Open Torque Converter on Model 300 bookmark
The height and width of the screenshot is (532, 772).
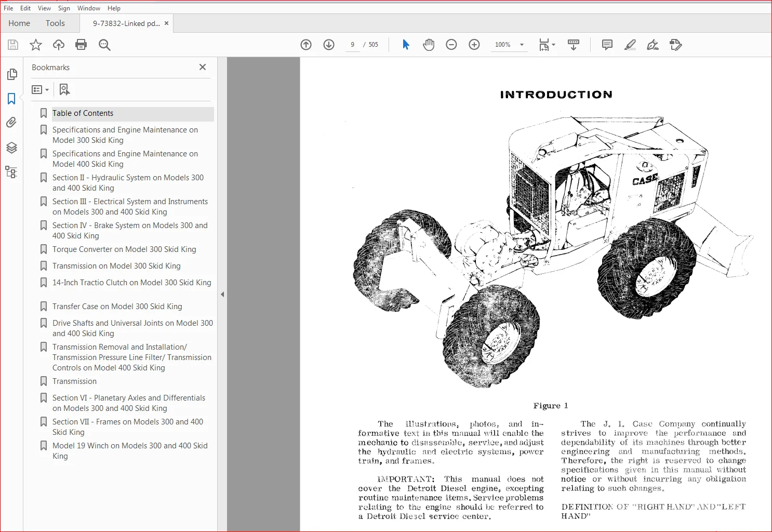(124, 249)
